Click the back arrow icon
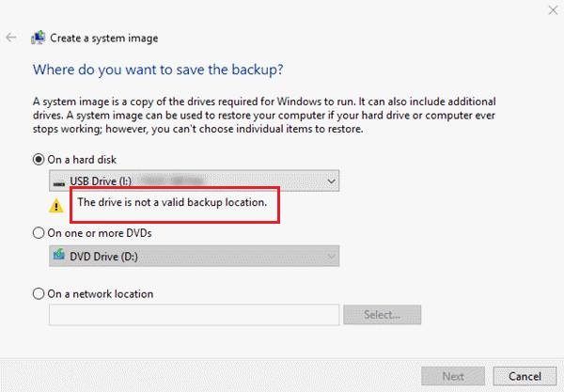Screen dimensions: 564x392 click(11, 39)
